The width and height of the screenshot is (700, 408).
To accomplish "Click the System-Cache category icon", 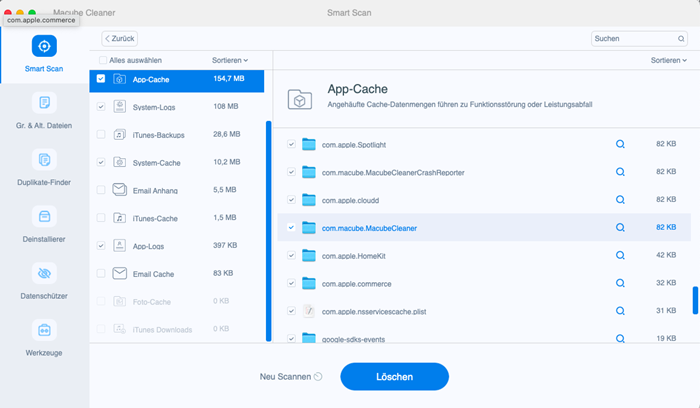I will [x=119, y=162].
